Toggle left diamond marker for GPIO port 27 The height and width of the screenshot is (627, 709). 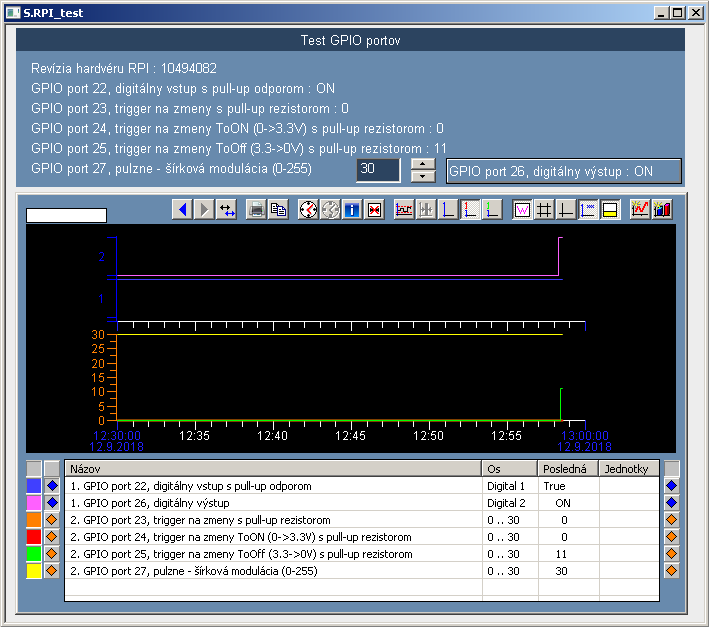(52, 571)
